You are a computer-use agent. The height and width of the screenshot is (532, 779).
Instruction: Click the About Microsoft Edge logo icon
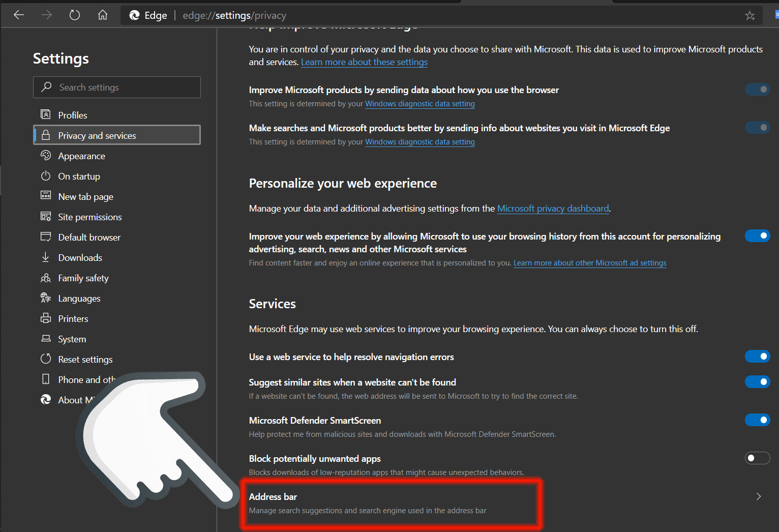(x=46, y=400)
